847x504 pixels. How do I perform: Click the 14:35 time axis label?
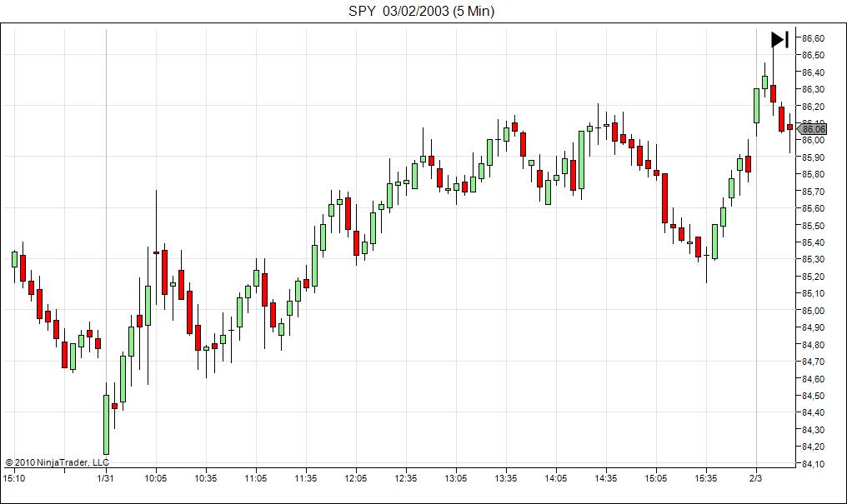[605, 478]
